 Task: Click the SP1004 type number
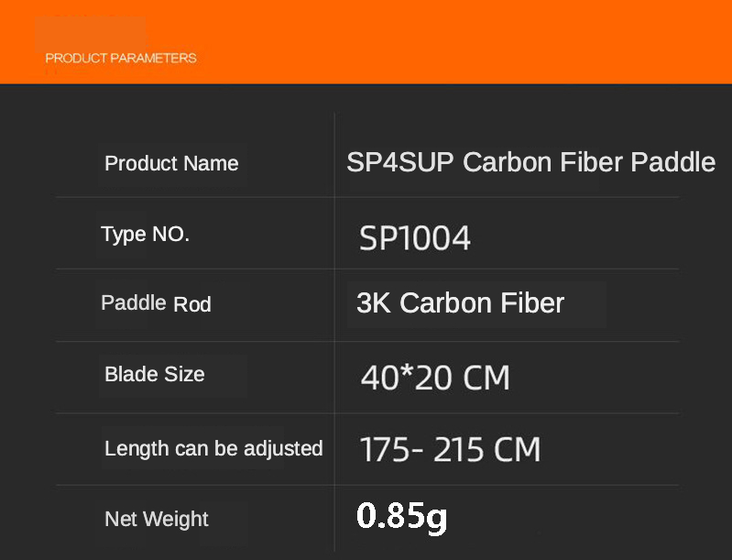(414, 238)
